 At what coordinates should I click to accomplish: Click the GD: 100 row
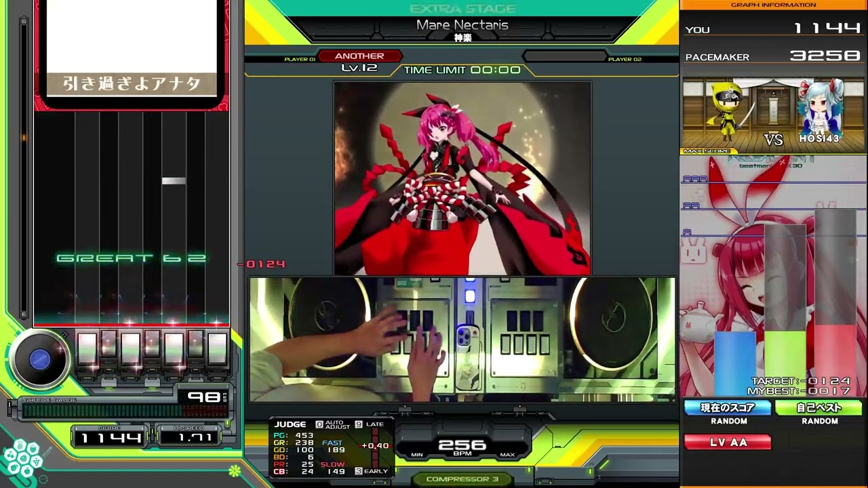click(294, 450)
